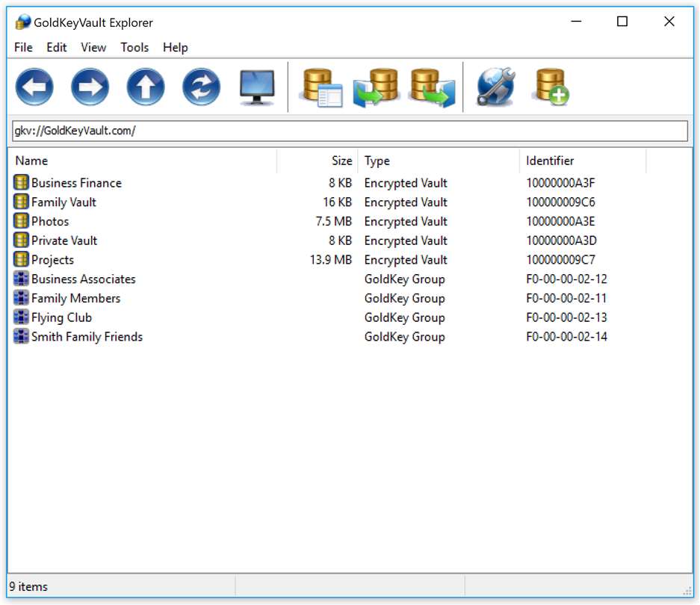Sort by the Identifier column header
The image size is (700, 605).
[583, 161]
